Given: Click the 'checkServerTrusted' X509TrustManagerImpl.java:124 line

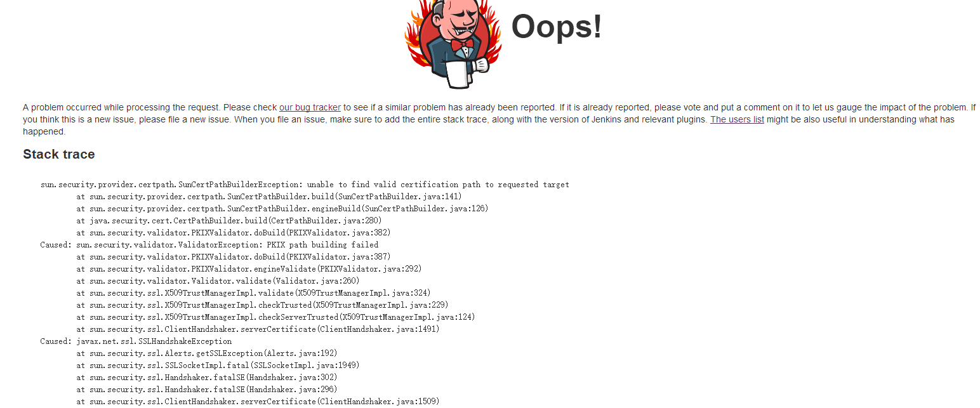Looking at the screenshot, I should click(x=275, y=317).
